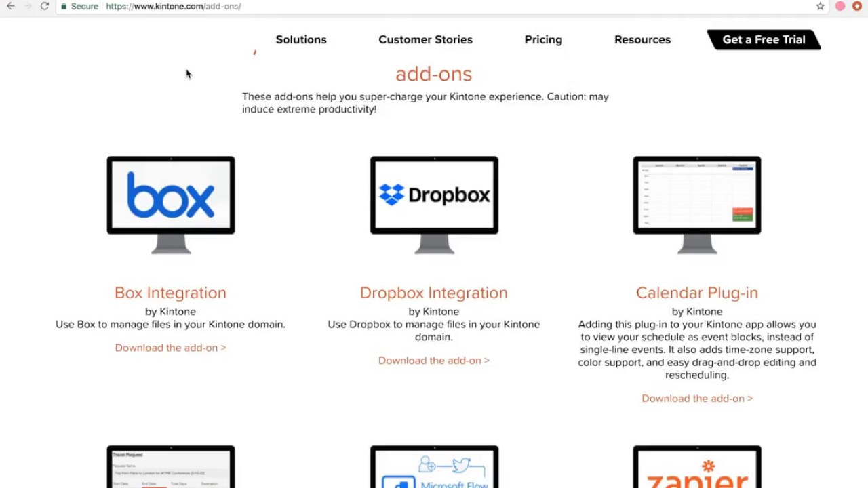Click the orange extension icon in toolbar
Viewport: 868px width, 488px height.
[857, 6]
